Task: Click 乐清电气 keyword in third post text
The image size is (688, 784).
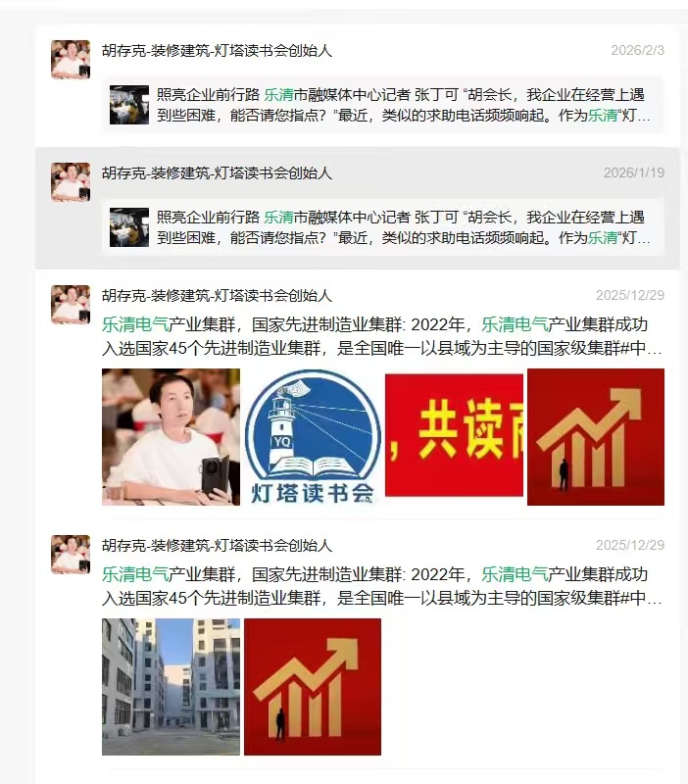Action: (x=135, y=325)
